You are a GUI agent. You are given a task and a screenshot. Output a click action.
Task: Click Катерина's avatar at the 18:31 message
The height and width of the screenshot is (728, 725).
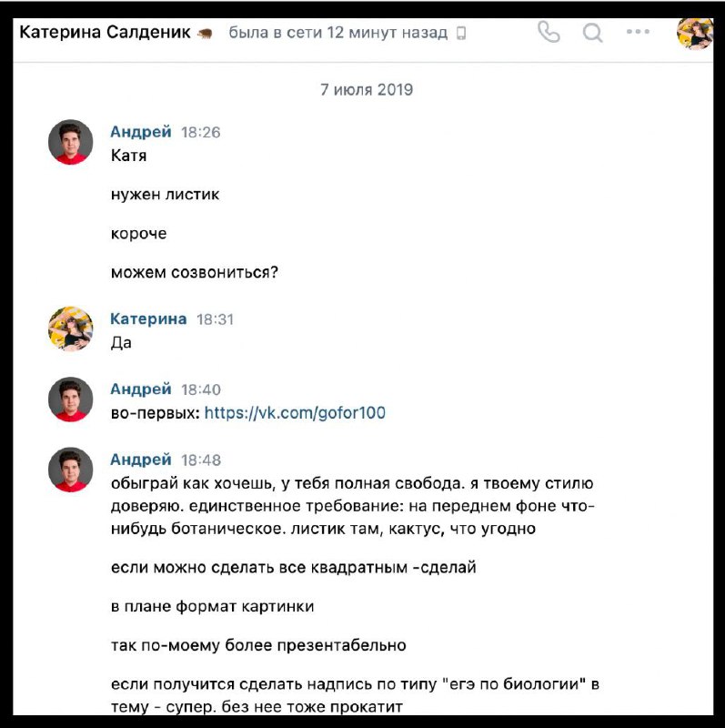(71, 329)
